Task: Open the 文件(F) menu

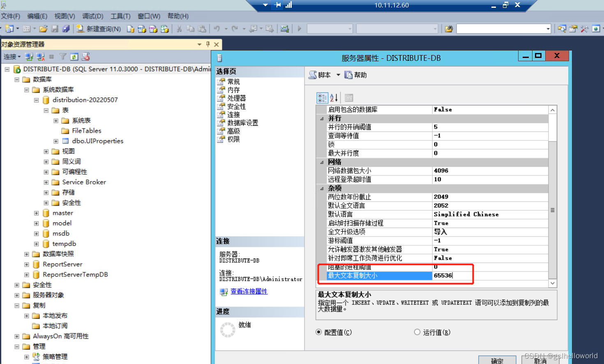Action: tap(11, 16)
